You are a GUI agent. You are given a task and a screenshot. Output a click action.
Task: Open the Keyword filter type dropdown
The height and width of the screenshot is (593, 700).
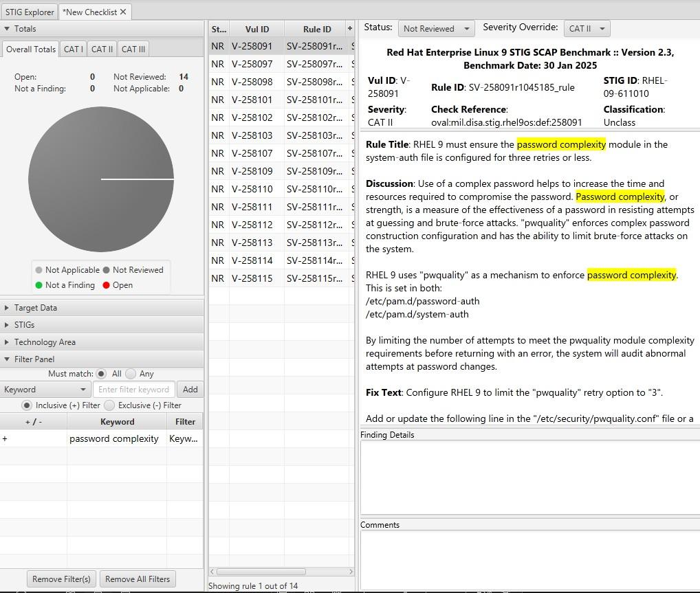click(45, 390)
